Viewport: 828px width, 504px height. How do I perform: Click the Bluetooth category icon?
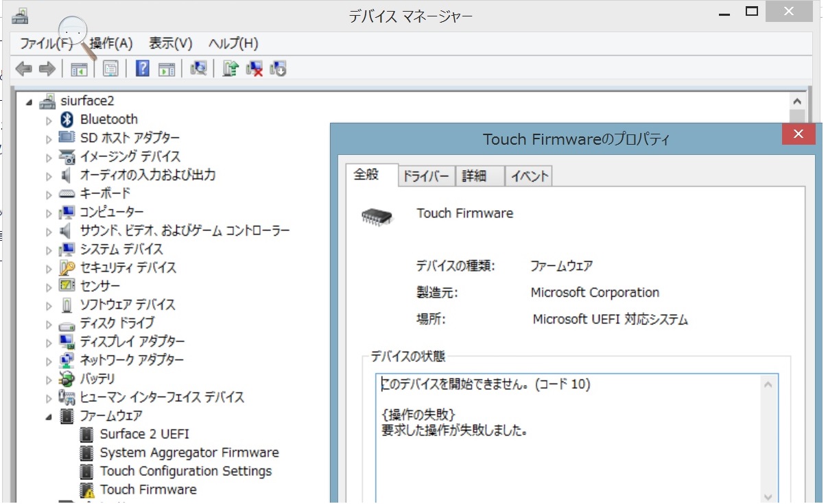coord(67,119)
